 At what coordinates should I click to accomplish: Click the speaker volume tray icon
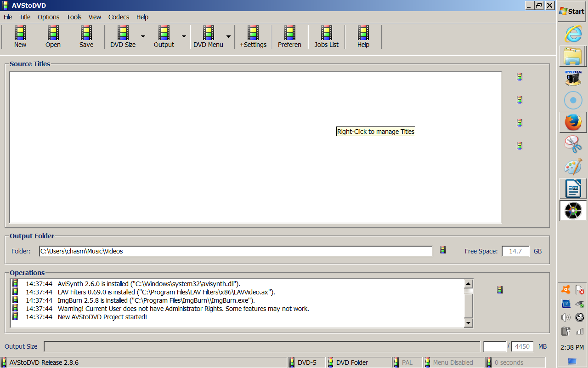pyautogui.click(x=566, y=317)
